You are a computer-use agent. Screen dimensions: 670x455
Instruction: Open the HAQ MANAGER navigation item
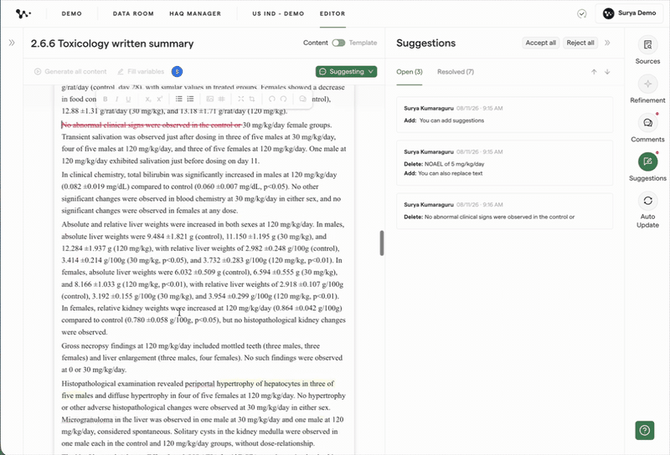point(195,14)
